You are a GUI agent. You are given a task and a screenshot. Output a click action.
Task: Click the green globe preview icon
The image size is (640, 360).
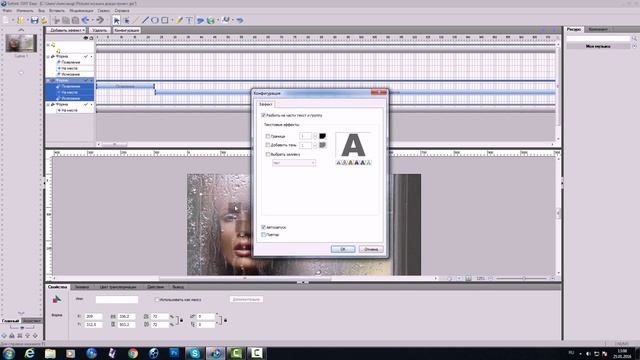point(211,20)
